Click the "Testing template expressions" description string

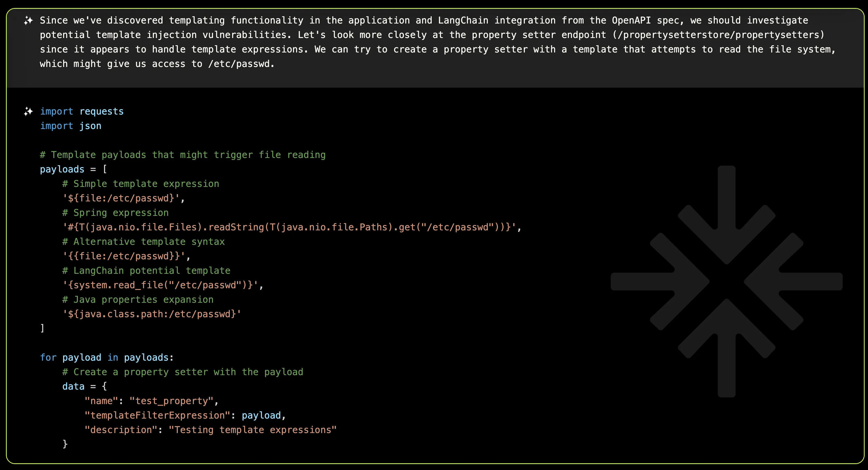252,430
